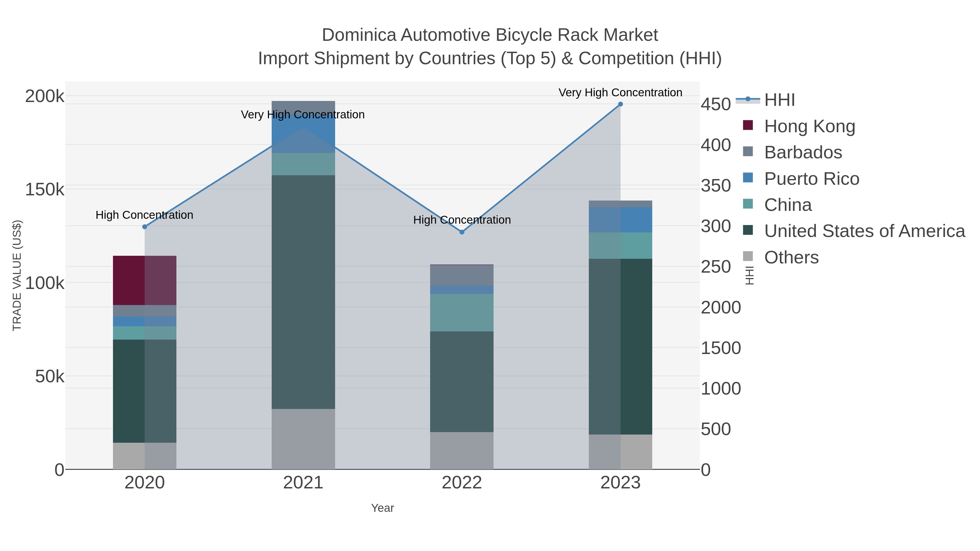This screenshot has height=551, width=980.
Task: Click the 2021 x-axis label
Action: point(303,483)
